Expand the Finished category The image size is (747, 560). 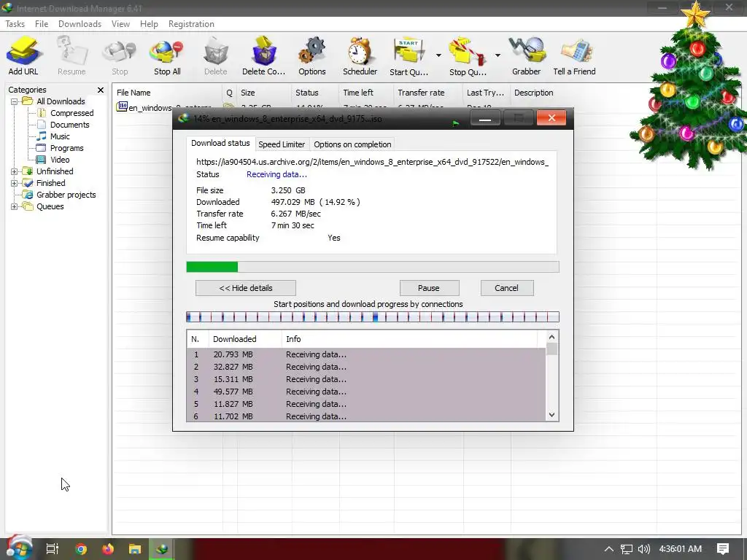(x=15, y=183)
